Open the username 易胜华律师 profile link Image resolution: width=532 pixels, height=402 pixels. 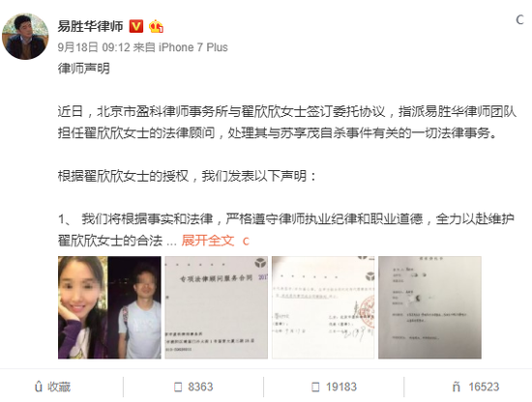click(90, 26)
